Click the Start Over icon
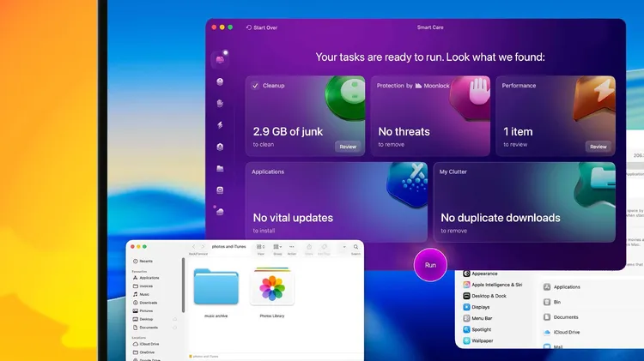The image size is (644, 361). pyautogui.click(x=249, y=27)
